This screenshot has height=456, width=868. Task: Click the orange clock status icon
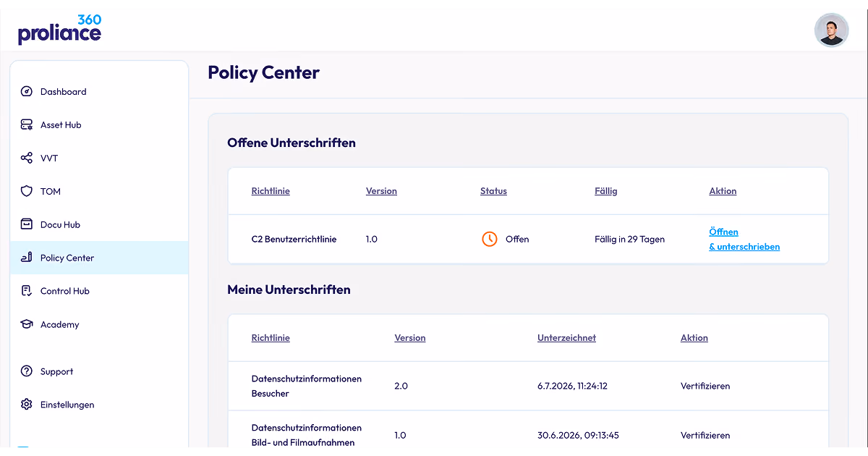(x=490, y=239)
